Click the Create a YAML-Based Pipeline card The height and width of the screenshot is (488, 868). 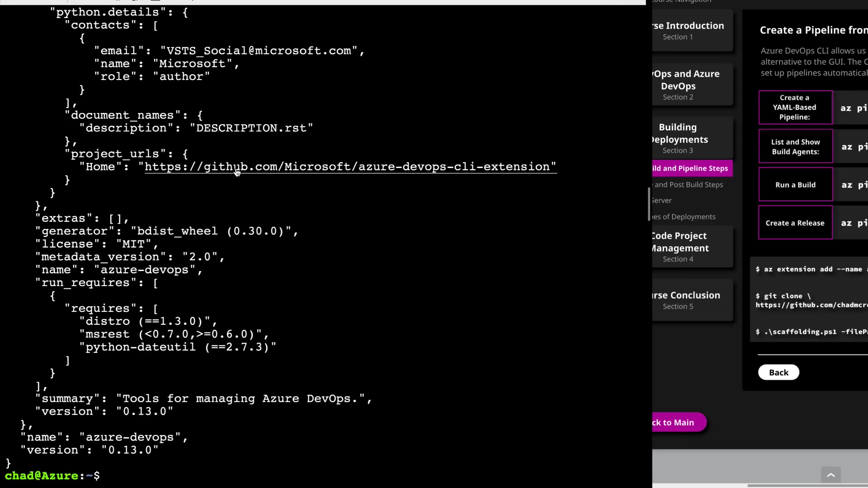click(x=795, y=108)
